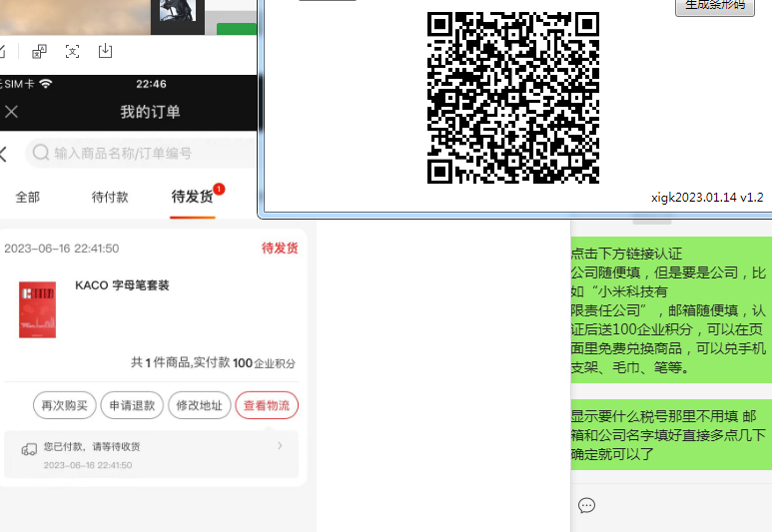Click the 修改地址 button
Screen dimensions: 772x532
click(x=200, y=405)
